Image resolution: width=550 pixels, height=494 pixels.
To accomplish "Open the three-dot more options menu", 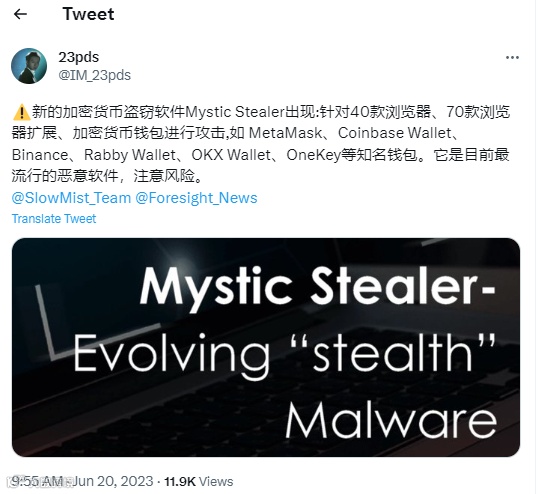I will (512, 58).
